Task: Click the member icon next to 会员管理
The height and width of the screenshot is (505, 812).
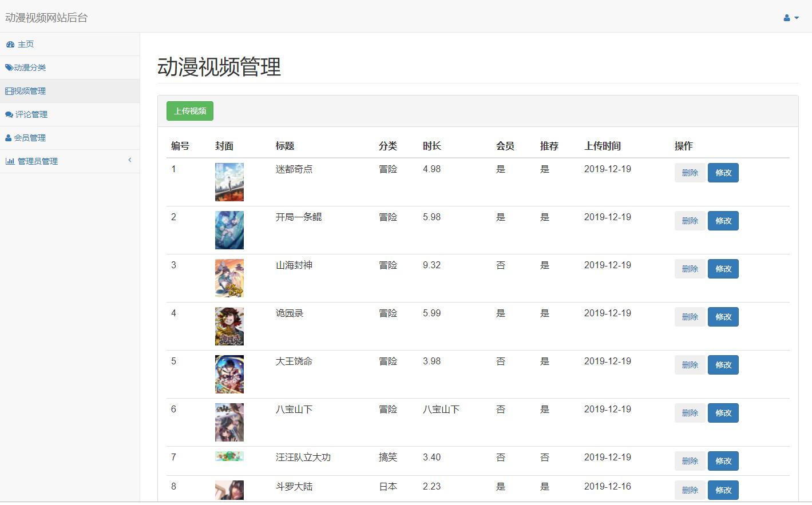Action: (x=7, y=137)
